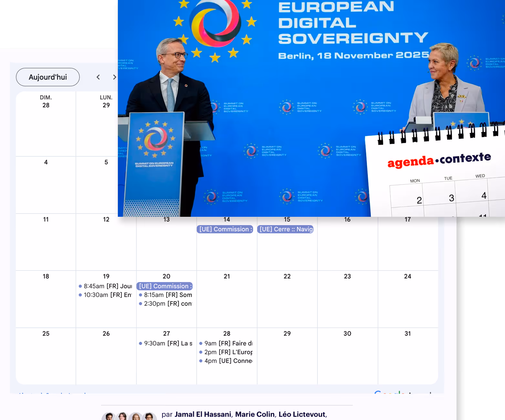Open the 2:30pm [FR] con event
The width and height of the screenshot is (505, 420).
click(x=166, y=304)
